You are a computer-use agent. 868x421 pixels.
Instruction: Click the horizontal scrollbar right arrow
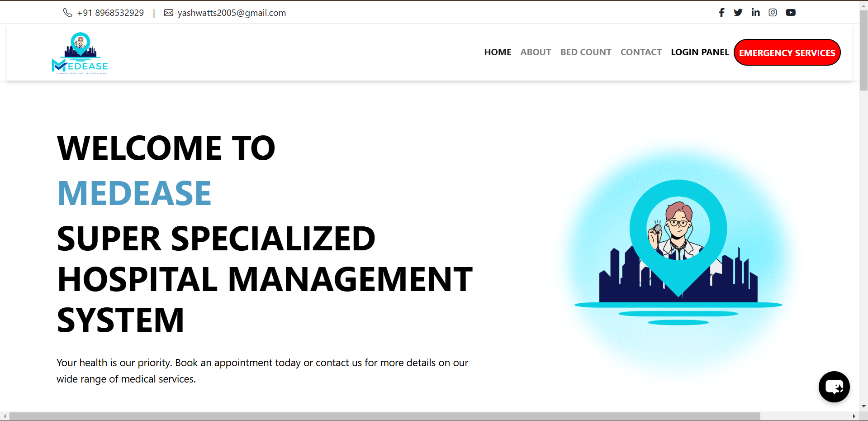click(x=854, y=416)
